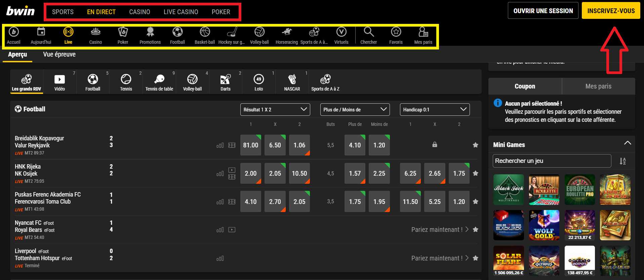
Task: Select the 10.50 odds for NK Osijek
Action: [299, 173]
